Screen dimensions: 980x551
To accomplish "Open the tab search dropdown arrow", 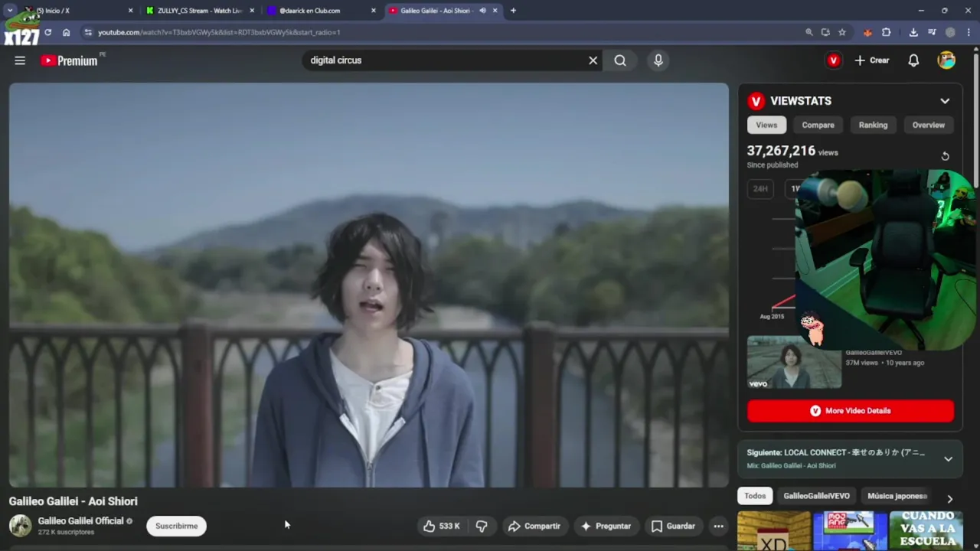I will [10, 11].
